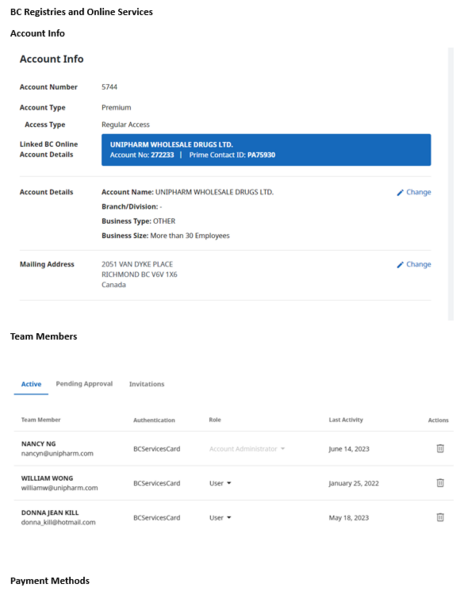Click the Account Info panel vertical scrollbar
460x599 pixels.
click(x=451, y=183)
